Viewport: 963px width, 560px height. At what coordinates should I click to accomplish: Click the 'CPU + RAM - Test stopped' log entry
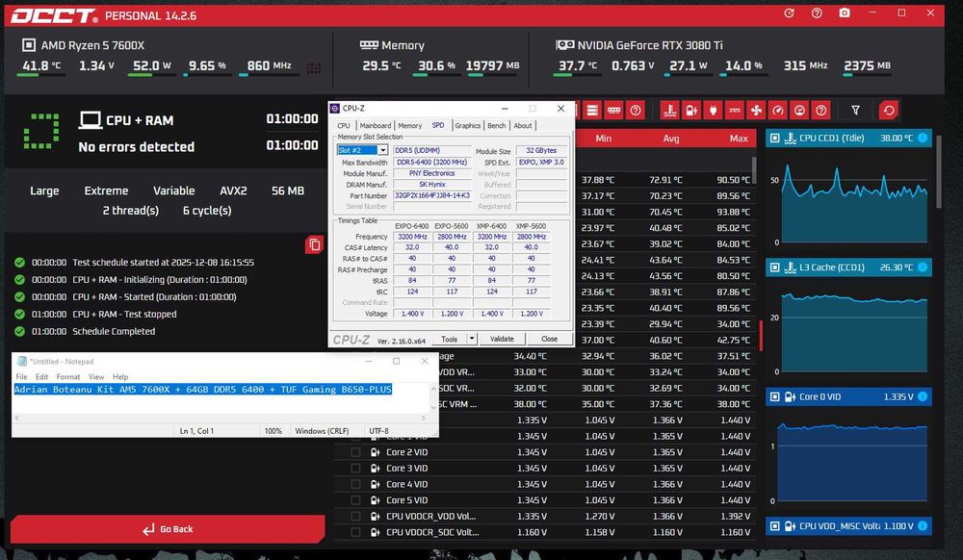pyautogui.click(x=124, y=314)
